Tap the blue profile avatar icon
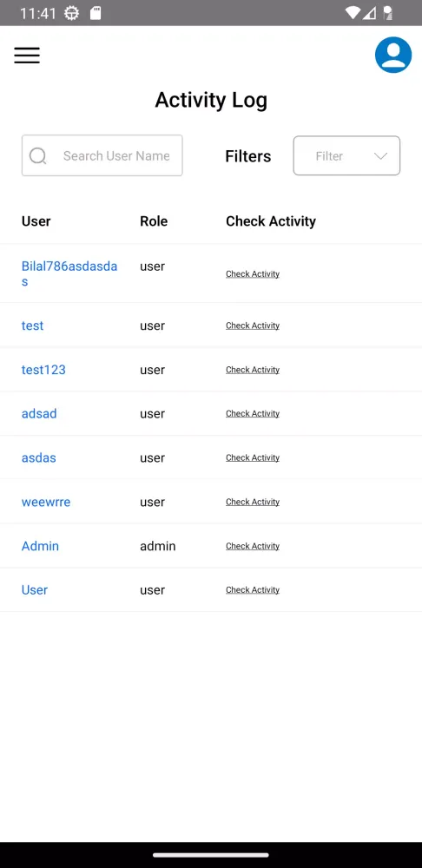Viewport: 422px width, 868px height. pos(393,55)
